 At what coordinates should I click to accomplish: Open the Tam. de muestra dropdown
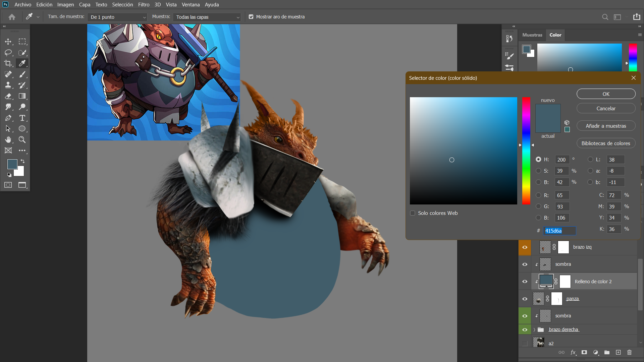click(118, 17)
